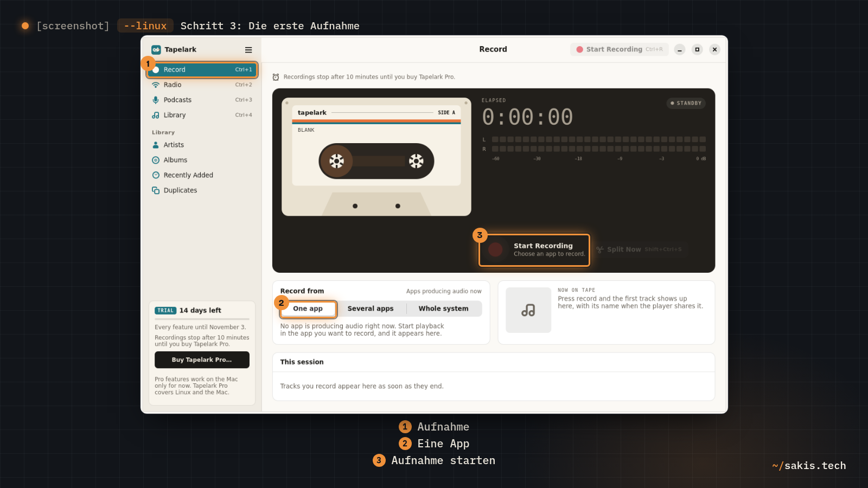
Task: Close the Tapelark window
Action: pyautogui.click(x=714, y=49)
